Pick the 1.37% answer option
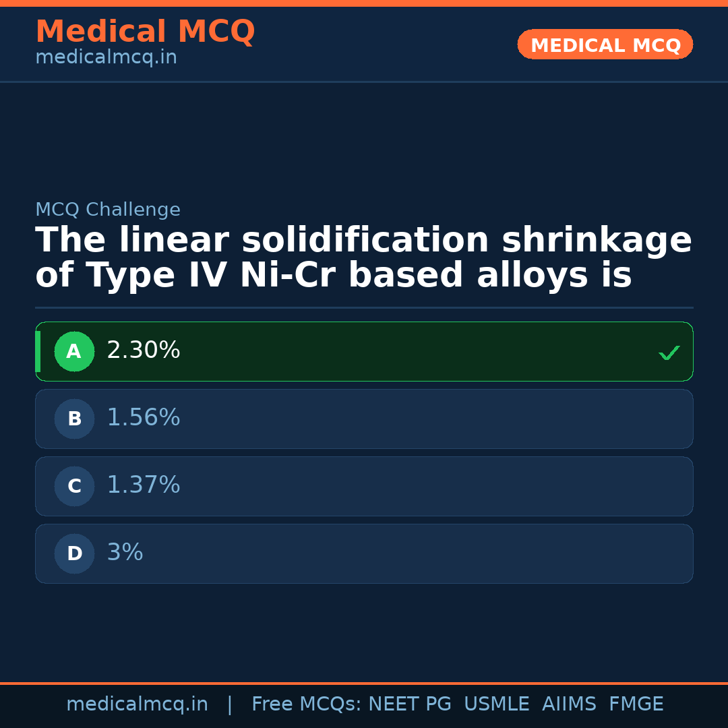 click(144, 485)
